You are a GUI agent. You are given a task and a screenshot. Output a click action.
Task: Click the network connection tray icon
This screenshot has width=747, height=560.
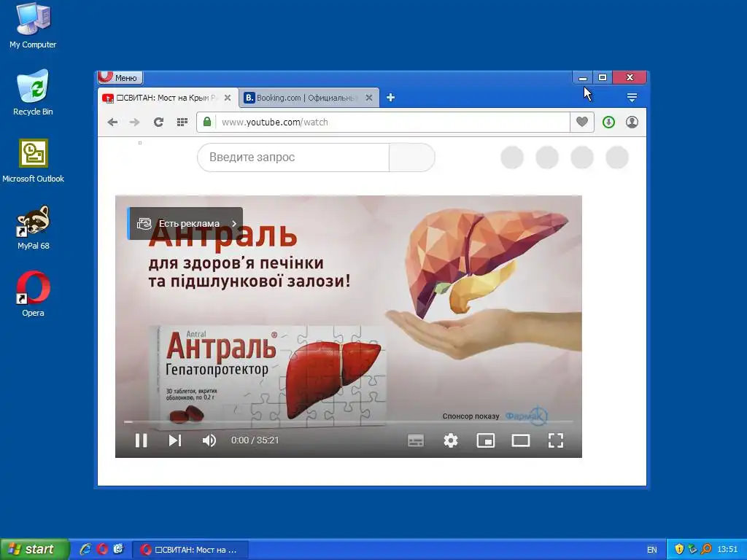pos(692,549)
